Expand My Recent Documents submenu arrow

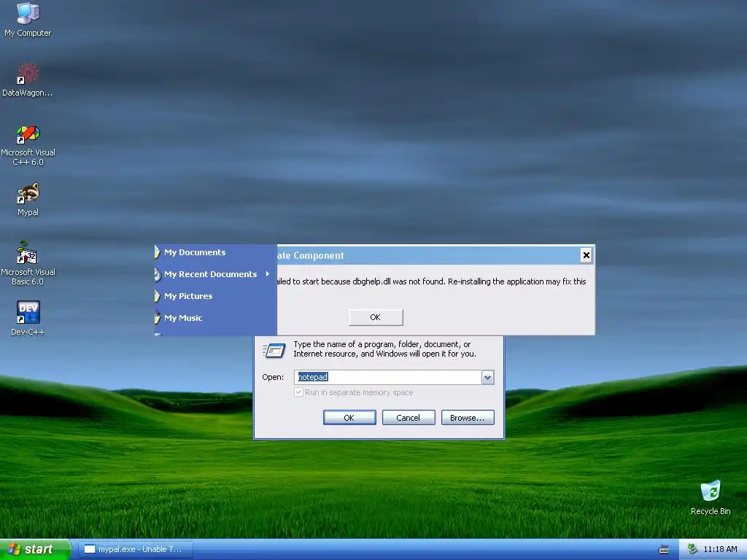pos(268,274)
